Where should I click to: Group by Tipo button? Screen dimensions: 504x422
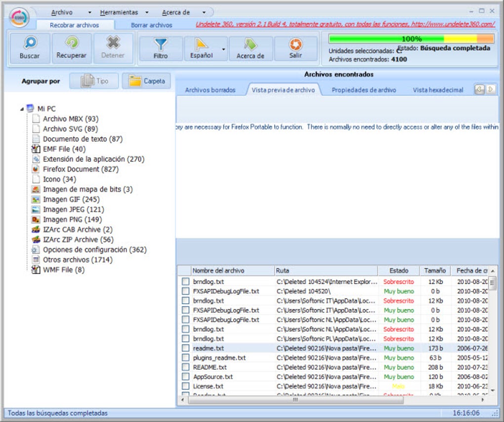(94, 81)
